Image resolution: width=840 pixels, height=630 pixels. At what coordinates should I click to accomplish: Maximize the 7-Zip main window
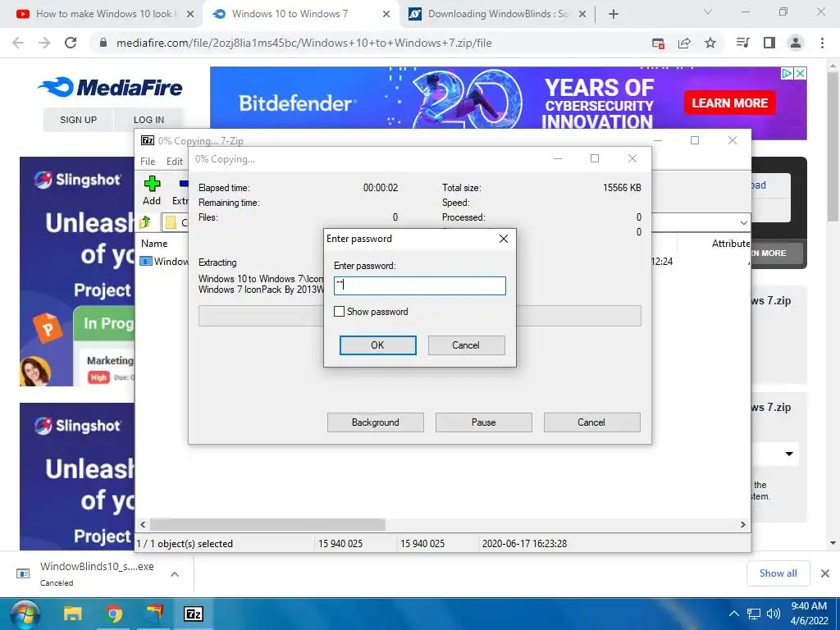pos(695,140)
